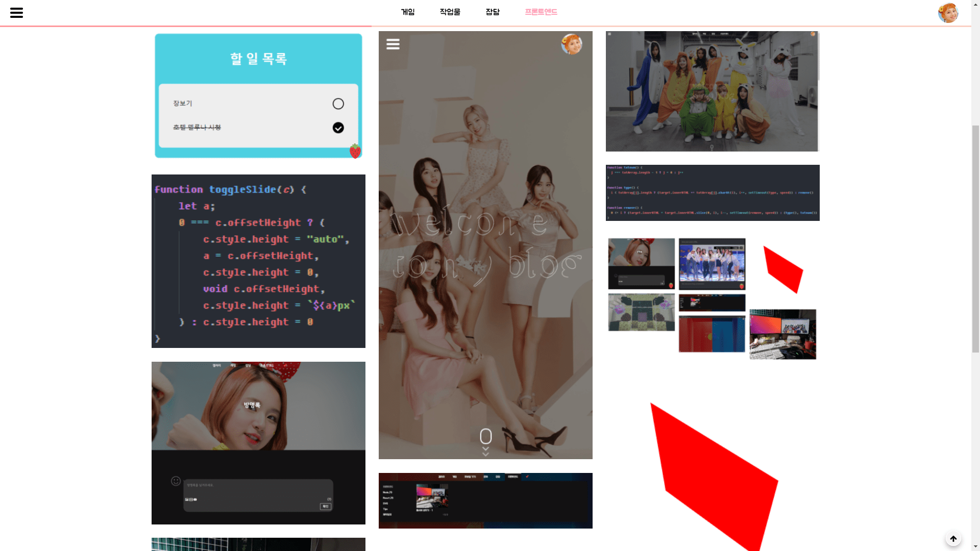Open the 방명록 guestbook card
The width and height of the screenshot is (980, 551).
(258, 443)
